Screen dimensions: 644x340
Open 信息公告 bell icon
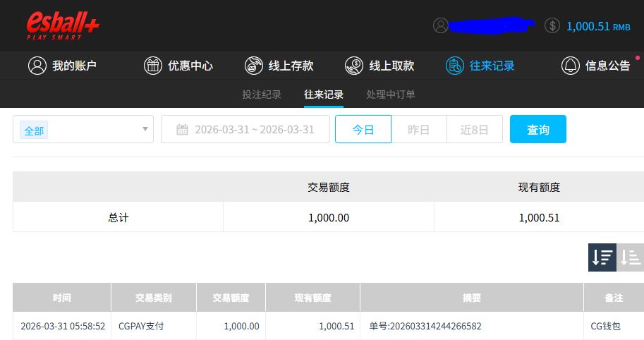[570, 66]
